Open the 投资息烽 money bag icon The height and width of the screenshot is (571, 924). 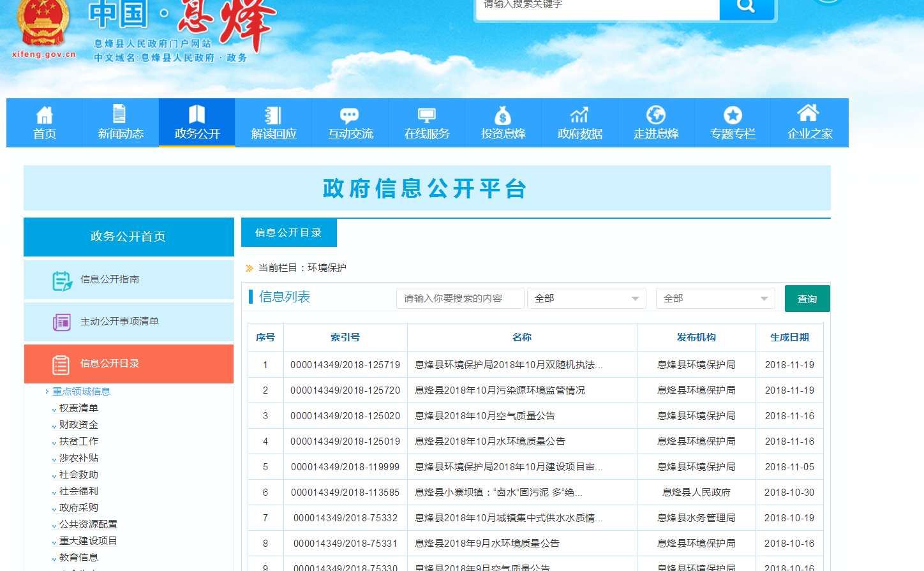point(503,115)
